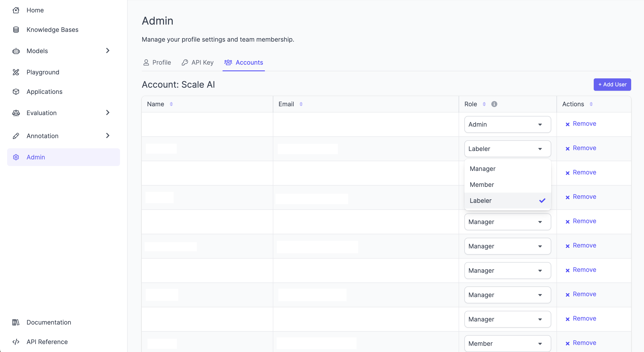Expand the Evaluation sidebar chevron
Screen dimensions: 644x352
coord(108,113)
